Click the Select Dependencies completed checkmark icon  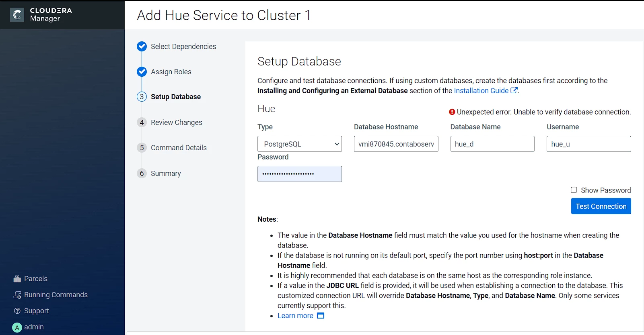[x=142, y=47]
